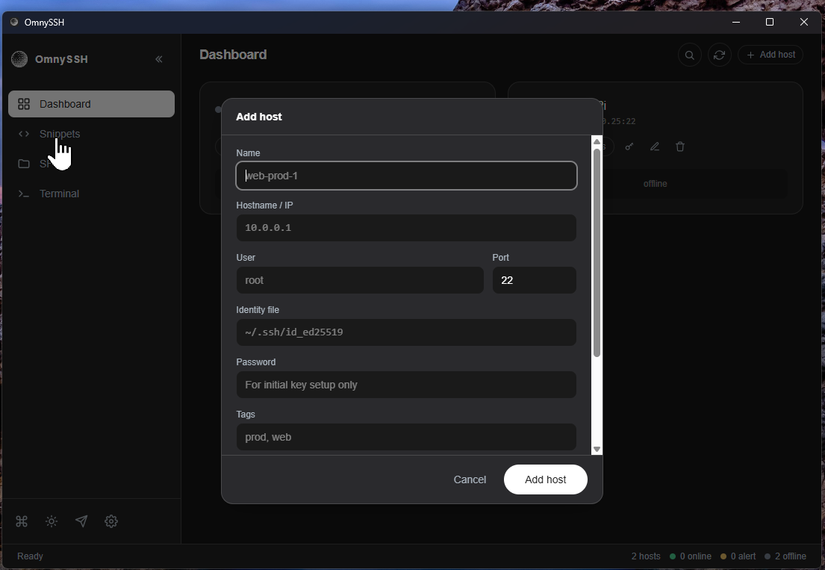The image size is (825, 570).
Task: Click the paper plane icon
Action: point(81,521)
